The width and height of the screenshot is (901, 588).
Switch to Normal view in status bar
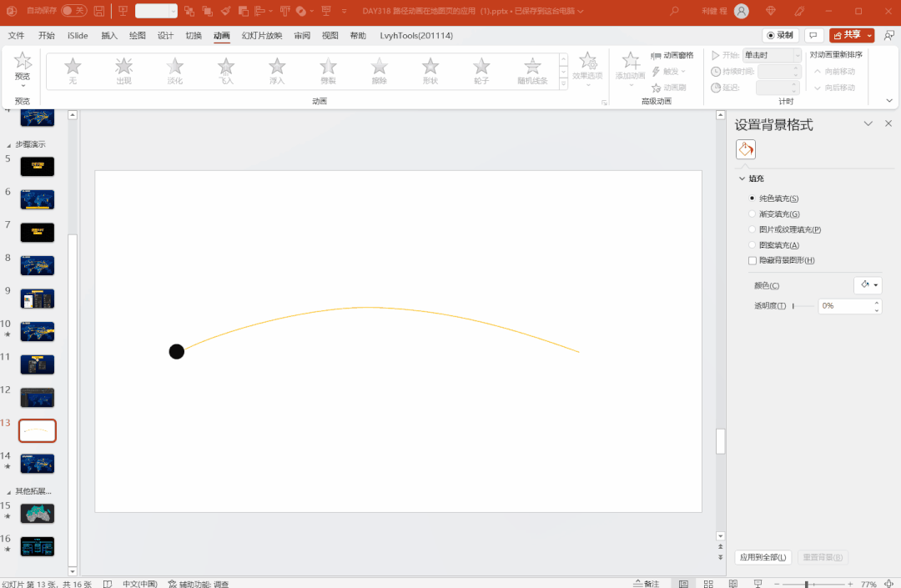pos(683,584)
